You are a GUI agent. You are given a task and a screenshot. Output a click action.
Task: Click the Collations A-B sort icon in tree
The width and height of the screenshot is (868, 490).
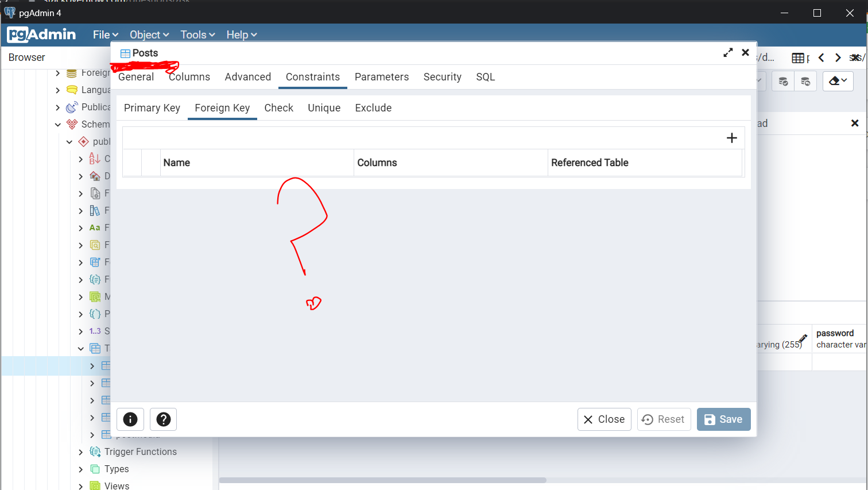[95, 159]
